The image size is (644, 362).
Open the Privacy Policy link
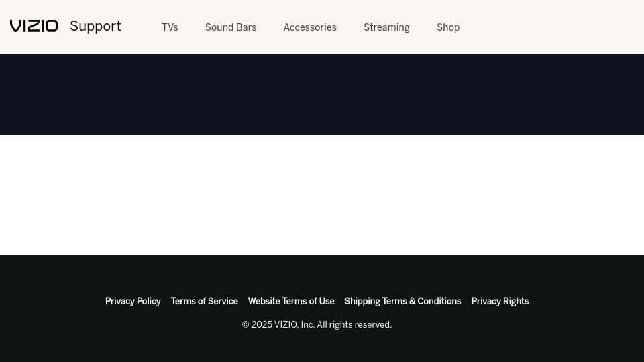[x=133, y=301]
